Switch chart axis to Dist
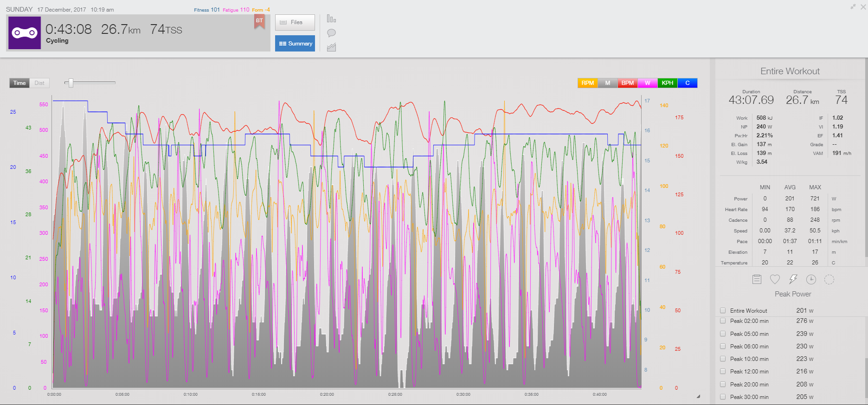The image size is (868, 405). [x=39, y=83]
